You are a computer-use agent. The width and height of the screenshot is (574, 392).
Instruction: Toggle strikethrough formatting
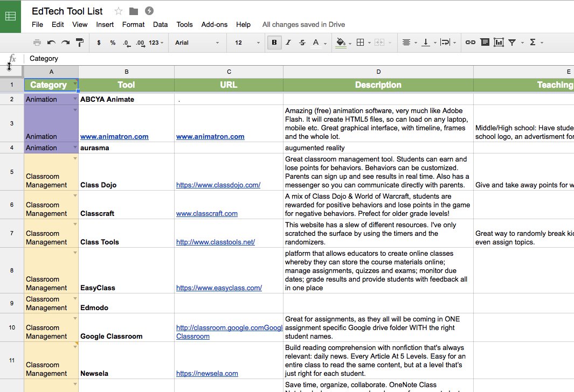click(302, 43)
